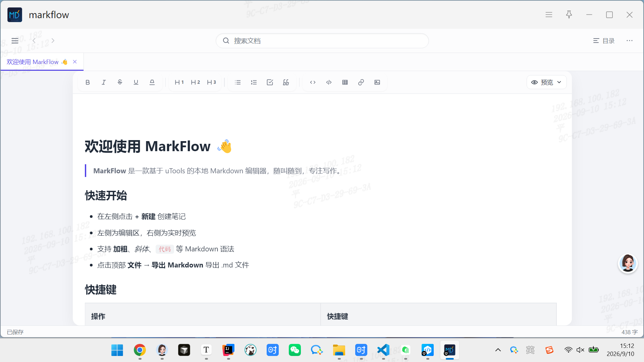Screen dimensions: 644x362
Task: Click the 欢迎使用 MarkFlow heading
Action: 158,147
